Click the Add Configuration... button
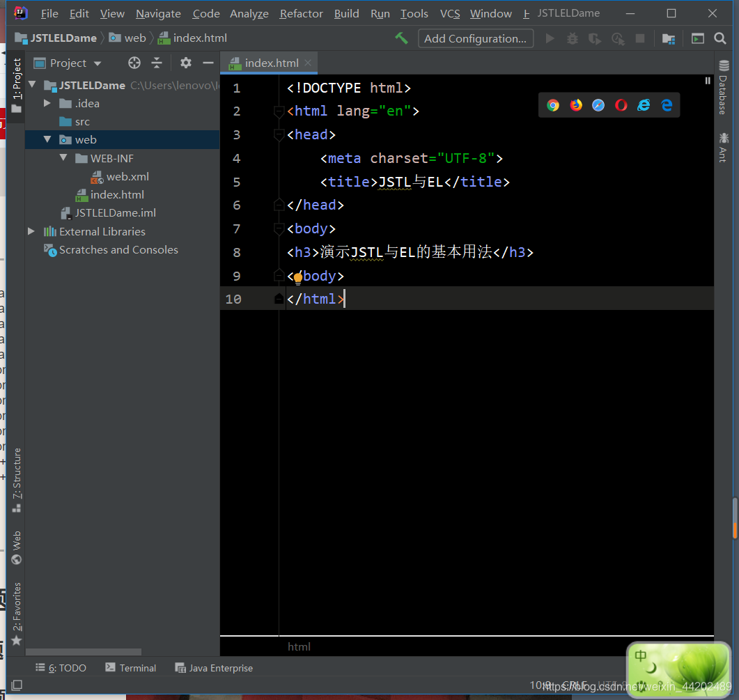739x700 pixels. 476,38
